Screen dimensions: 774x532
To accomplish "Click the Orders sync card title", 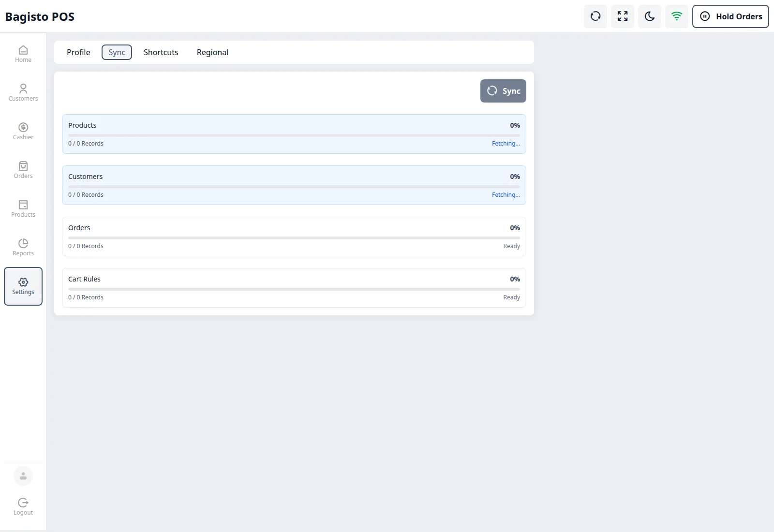I will (79, 228).
